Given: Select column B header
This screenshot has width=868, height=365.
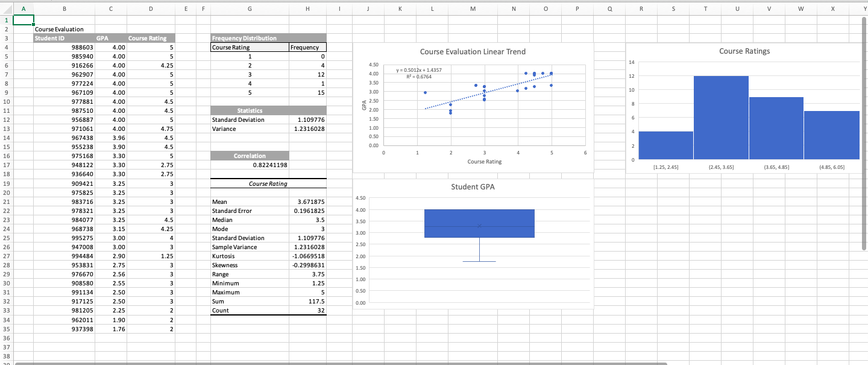Looking at the screenshot, I should [64, 9].
